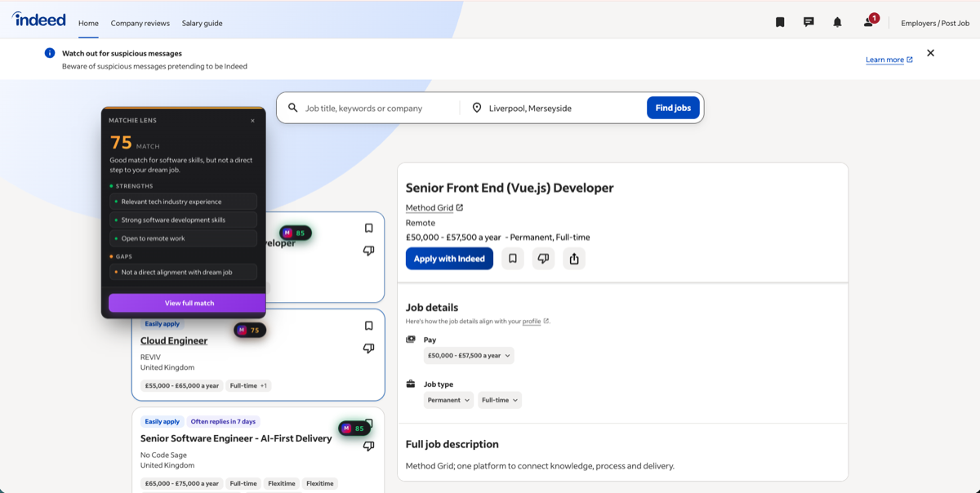
Task: Click external link icon next to profile
Action: tap(546, 322)
